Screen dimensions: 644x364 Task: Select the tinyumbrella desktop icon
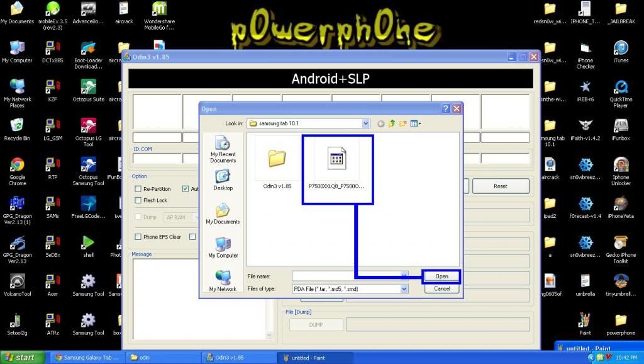pos(621,285)
